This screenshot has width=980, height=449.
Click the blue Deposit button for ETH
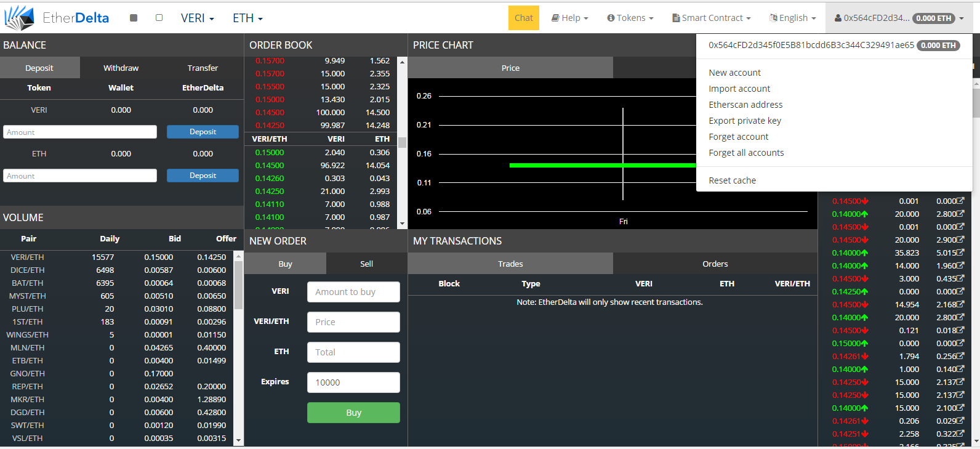(x=203, y=176)
